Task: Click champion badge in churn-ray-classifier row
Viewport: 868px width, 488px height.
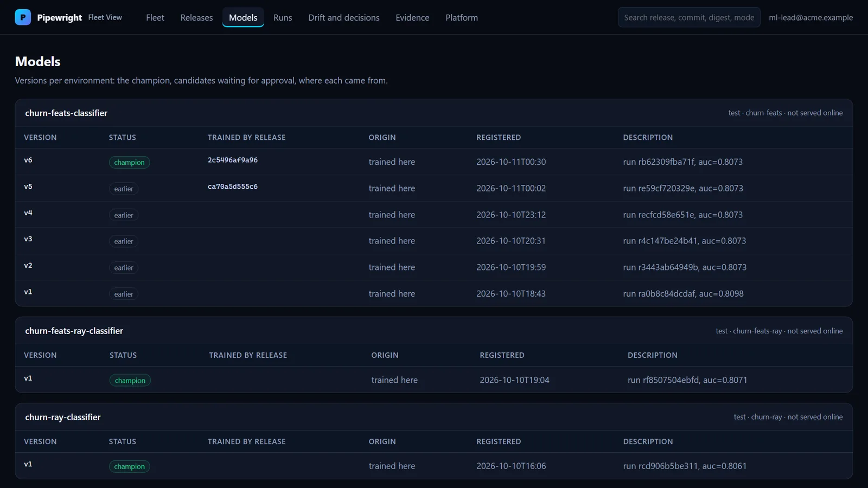Action: point(129,466)
